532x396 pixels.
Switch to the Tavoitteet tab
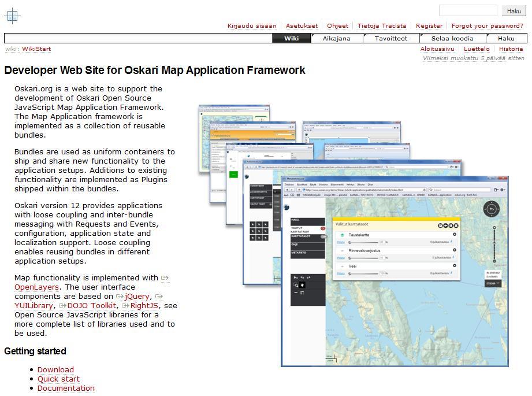391,38
